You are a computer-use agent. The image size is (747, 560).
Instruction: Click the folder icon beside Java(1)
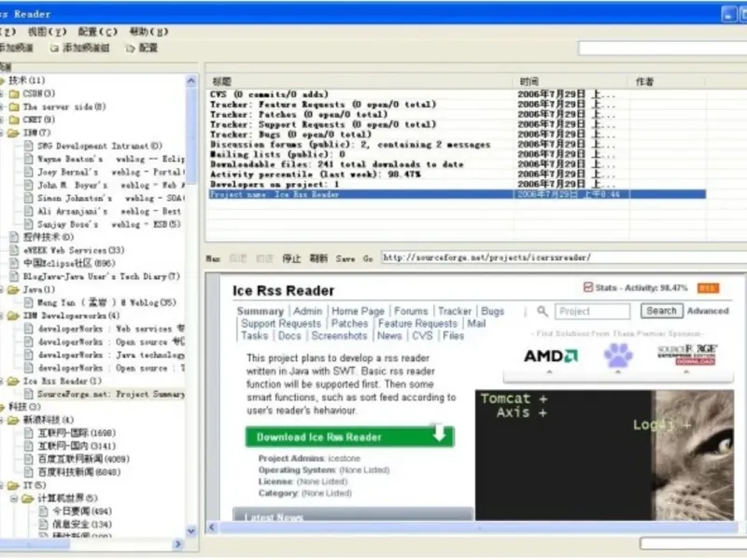pyautogui.click(x=14, y=289)
